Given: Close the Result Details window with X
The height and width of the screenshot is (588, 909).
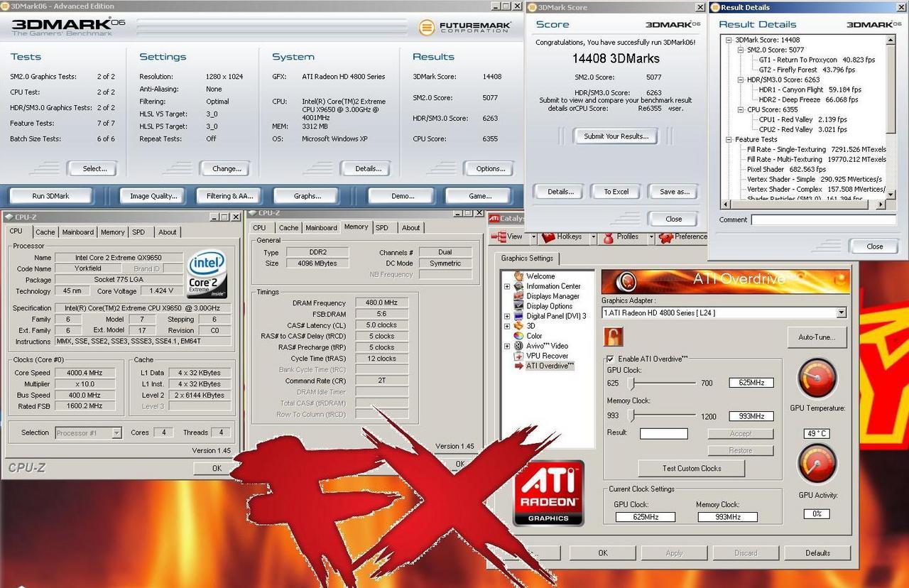Looking at the screenshot, I should (902, 6).
